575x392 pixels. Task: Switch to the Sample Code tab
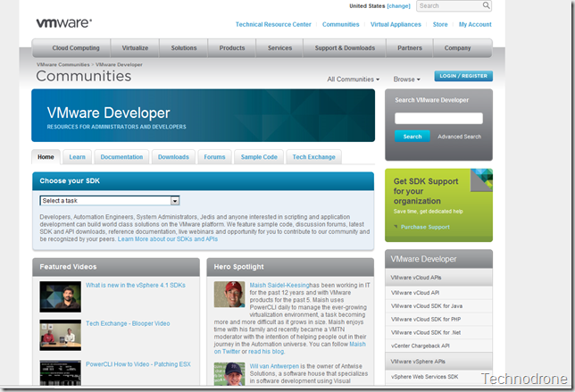pyautogui.click(x=259, y=157)
